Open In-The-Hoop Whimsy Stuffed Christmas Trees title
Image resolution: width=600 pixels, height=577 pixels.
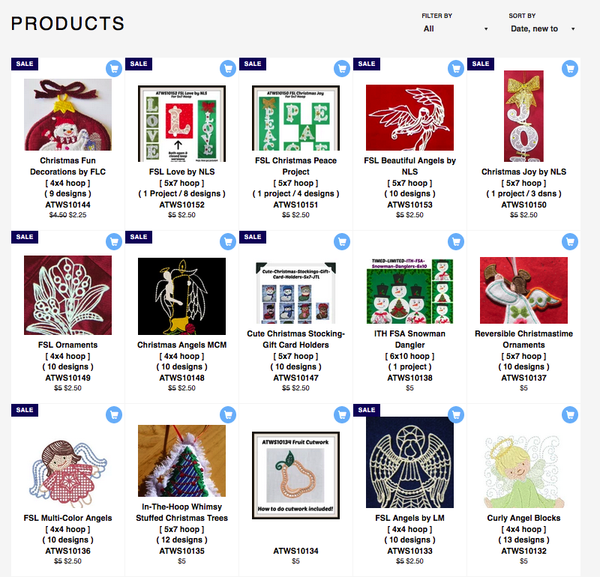pyautogui.click(x=182, y=512)
